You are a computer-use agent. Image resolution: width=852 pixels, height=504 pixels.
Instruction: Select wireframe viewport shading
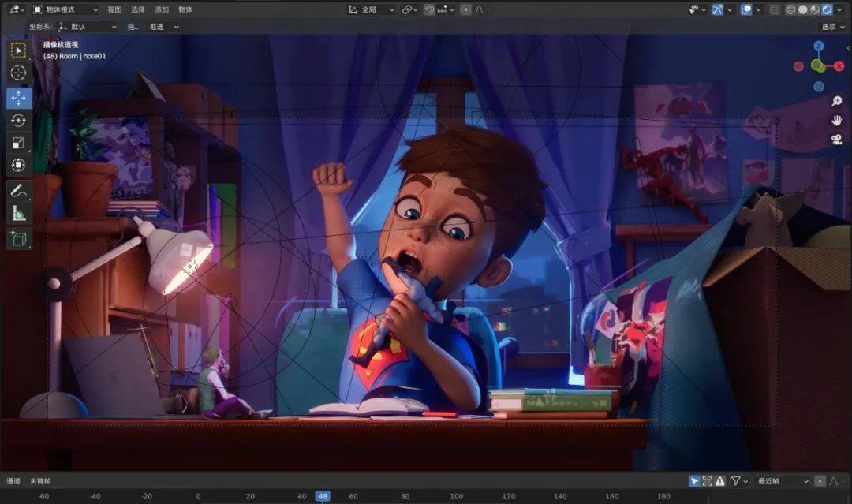pyautogui.click(x=790, y=9)
